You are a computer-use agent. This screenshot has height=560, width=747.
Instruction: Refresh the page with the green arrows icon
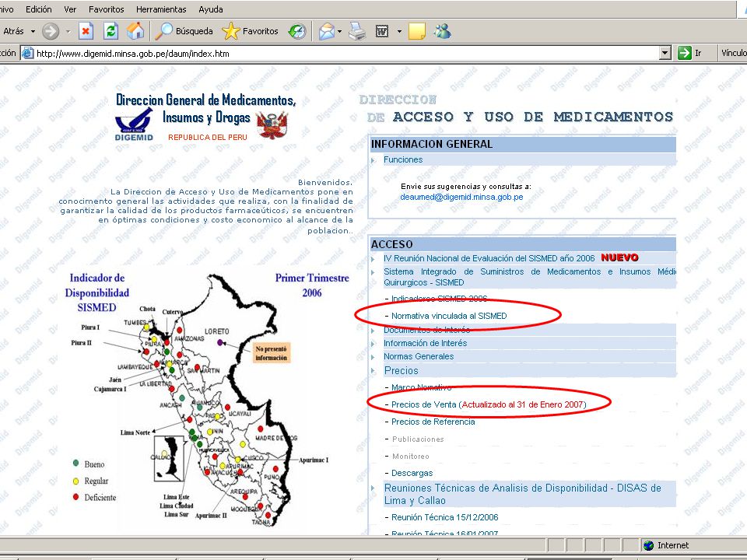point(110,31)
